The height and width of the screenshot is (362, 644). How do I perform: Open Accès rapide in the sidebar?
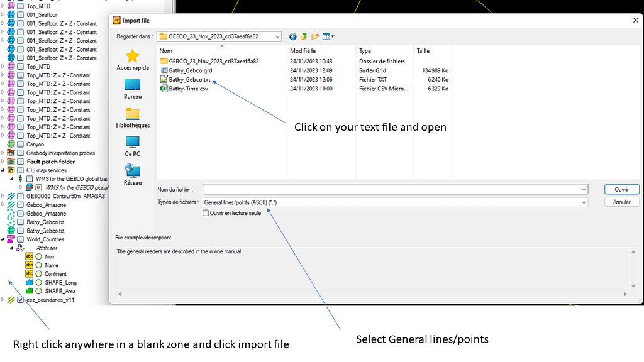(x=133, y=60)
